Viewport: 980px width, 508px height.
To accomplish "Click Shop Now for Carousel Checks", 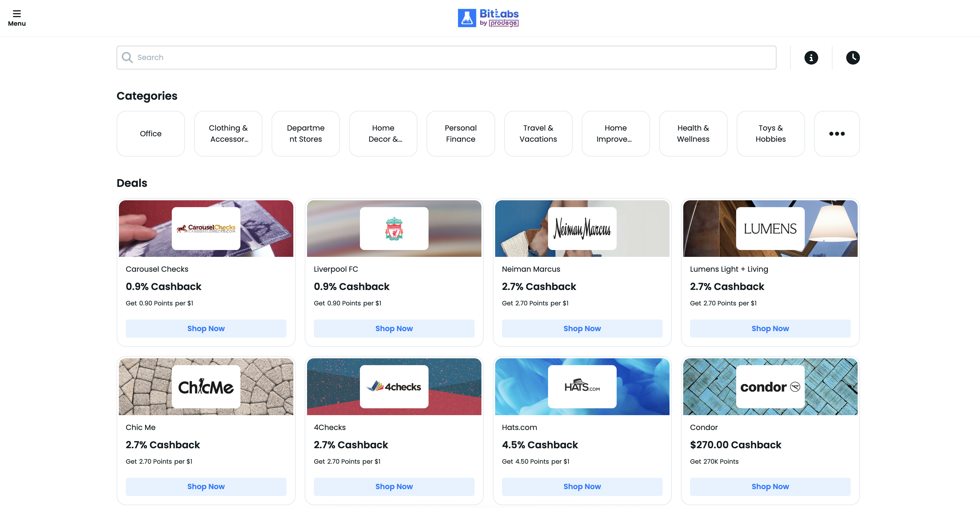I will pos(206,328).
